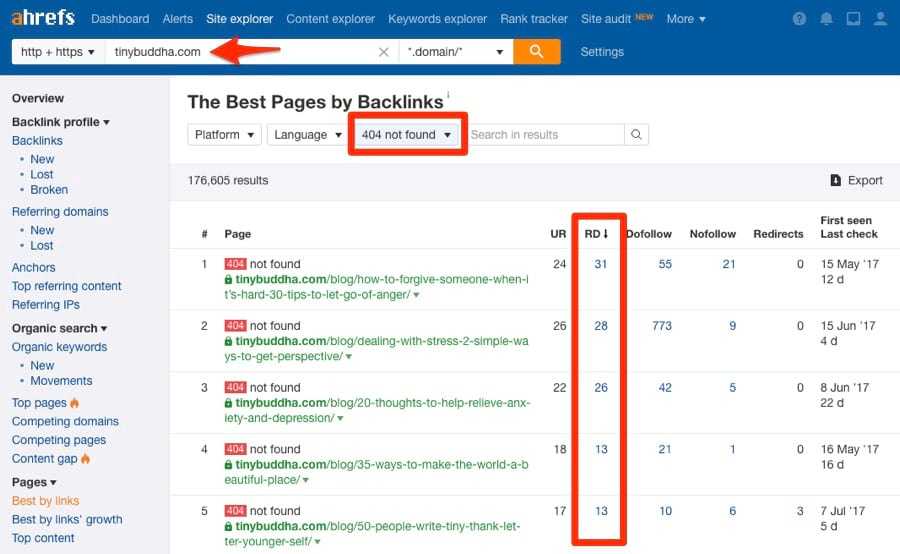Open Top content link

click(43, 538)
